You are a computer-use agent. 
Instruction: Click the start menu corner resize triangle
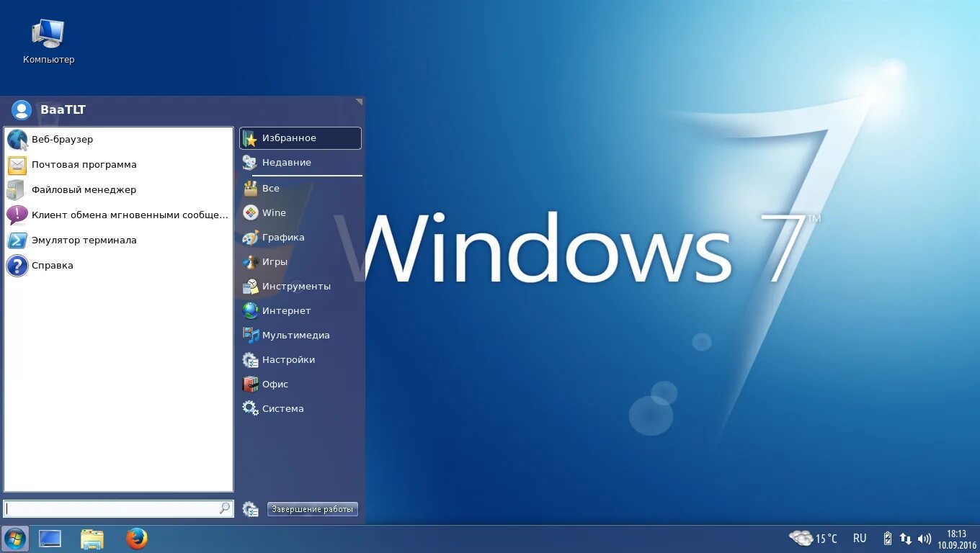point(359,102)
